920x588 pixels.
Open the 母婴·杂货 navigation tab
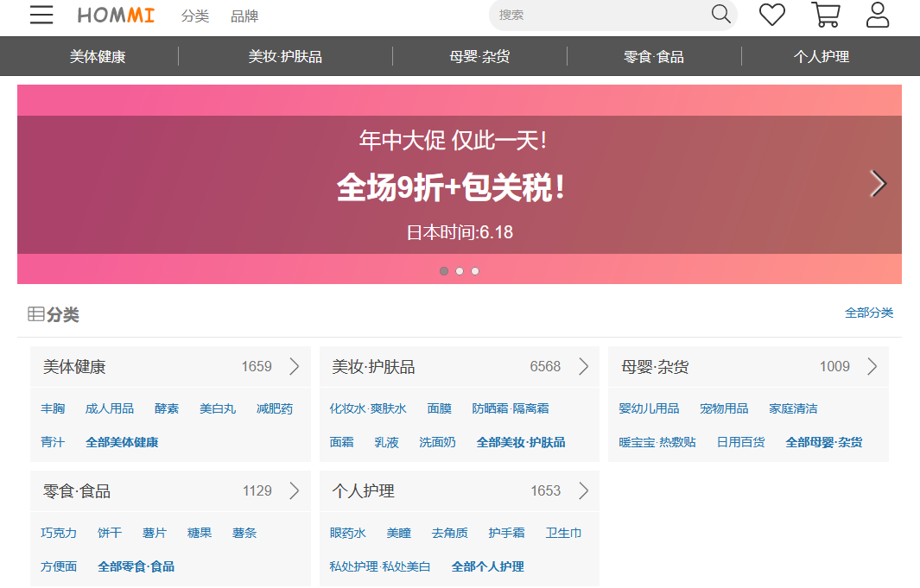(479, 57)
